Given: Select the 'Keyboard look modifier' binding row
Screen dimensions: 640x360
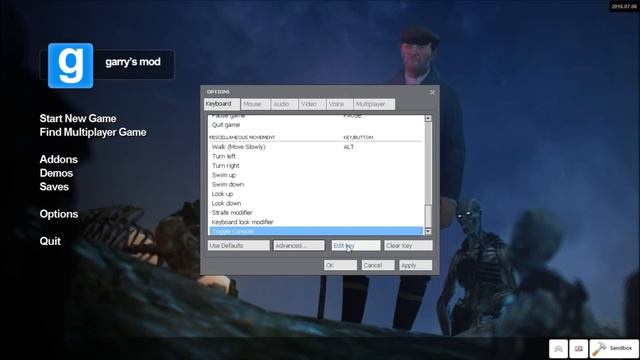Looking at the screenshot, I should [x=316, y=222].
